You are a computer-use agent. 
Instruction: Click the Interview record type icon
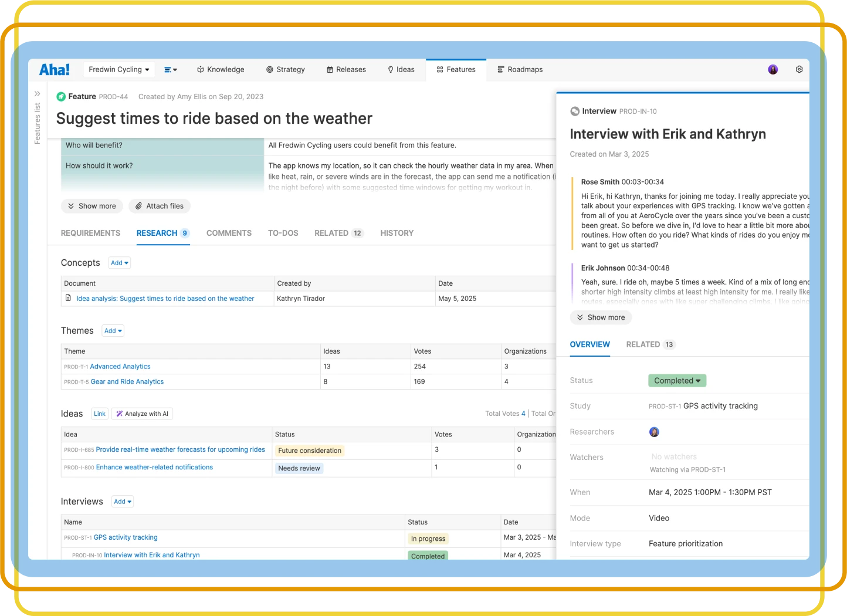pyautogui.click(x=575, y=111)
